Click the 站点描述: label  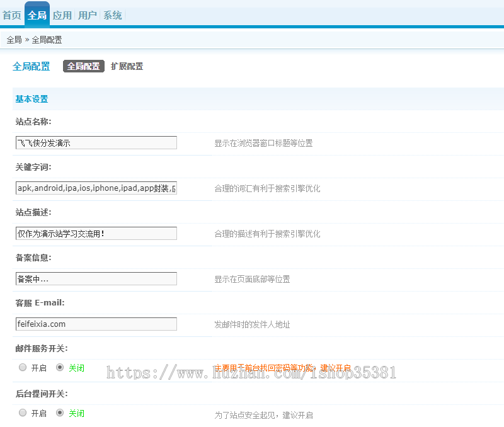point(33,212)
